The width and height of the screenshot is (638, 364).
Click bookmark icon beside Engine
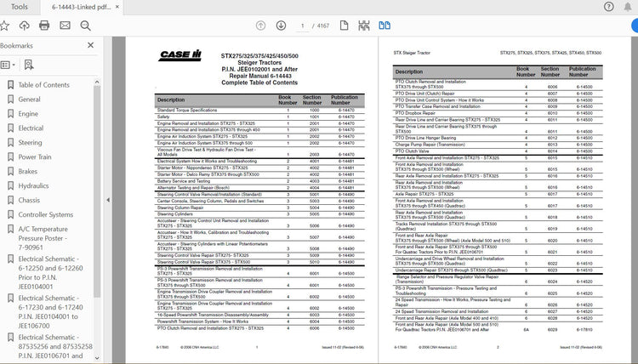point(10,114)
